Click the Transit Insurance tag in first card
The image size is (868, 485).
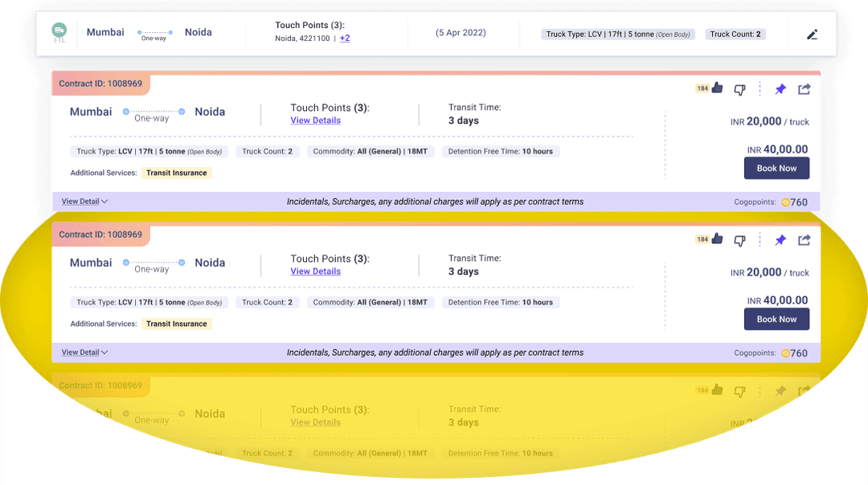[x=177, y=173]
